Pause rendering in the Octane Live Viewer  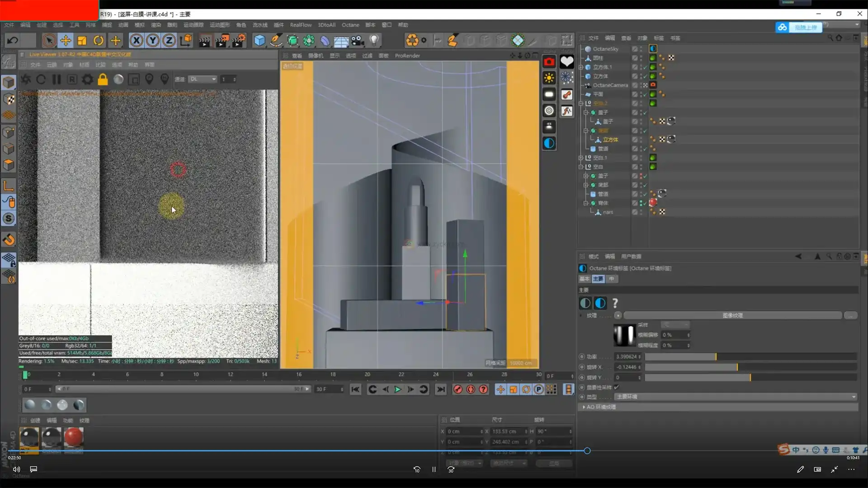click(56, 79)
